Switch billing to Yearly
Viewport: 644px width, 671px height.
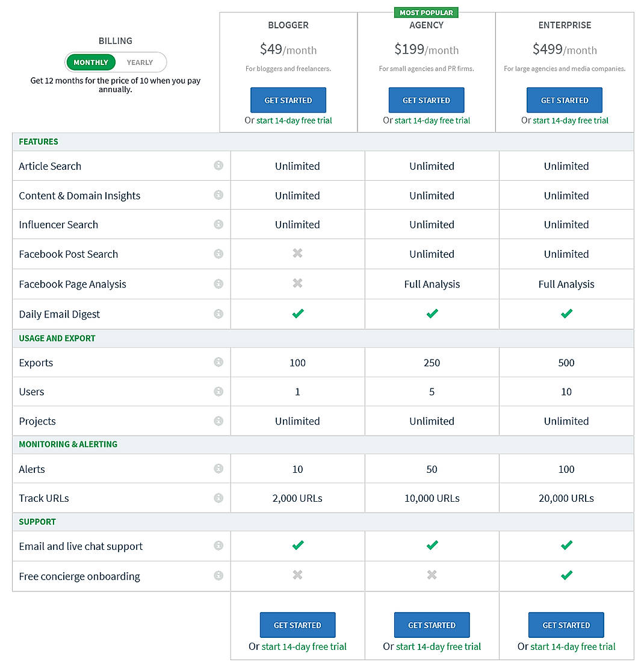pyautogui.click(x=140, y=62)
